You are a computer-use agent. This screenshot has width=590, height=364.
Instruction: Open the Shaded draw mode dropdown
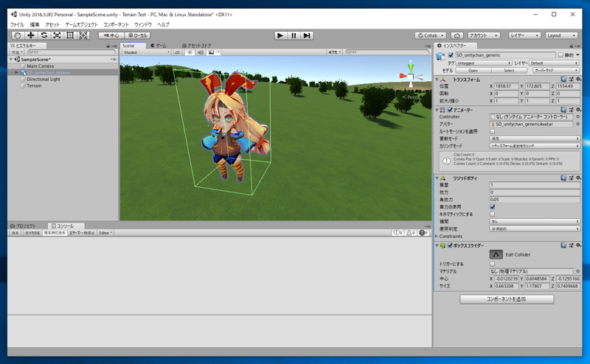tap(146, 52)
